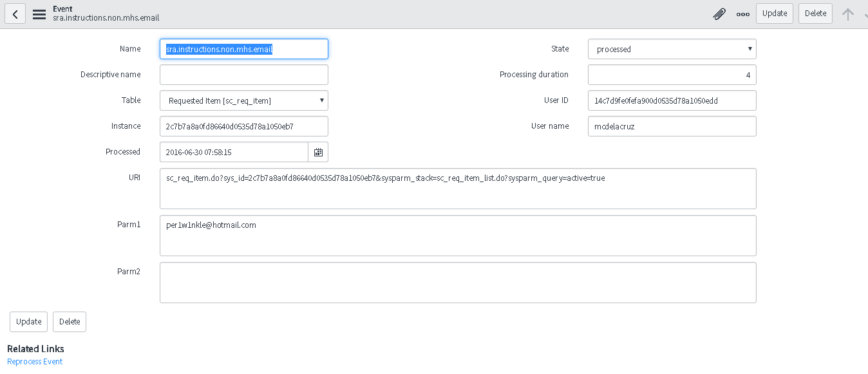
Task: Click the Table field label
Action: click(131, 100)
